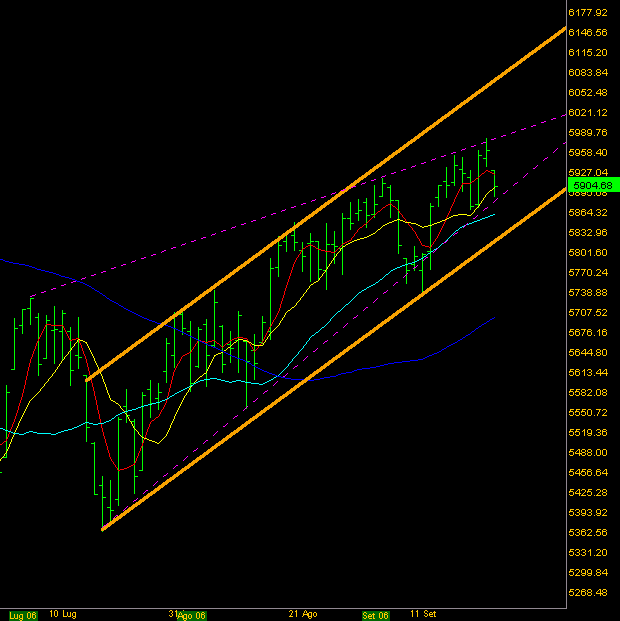Click the 5864.32 price label

[x=588, y=212]
